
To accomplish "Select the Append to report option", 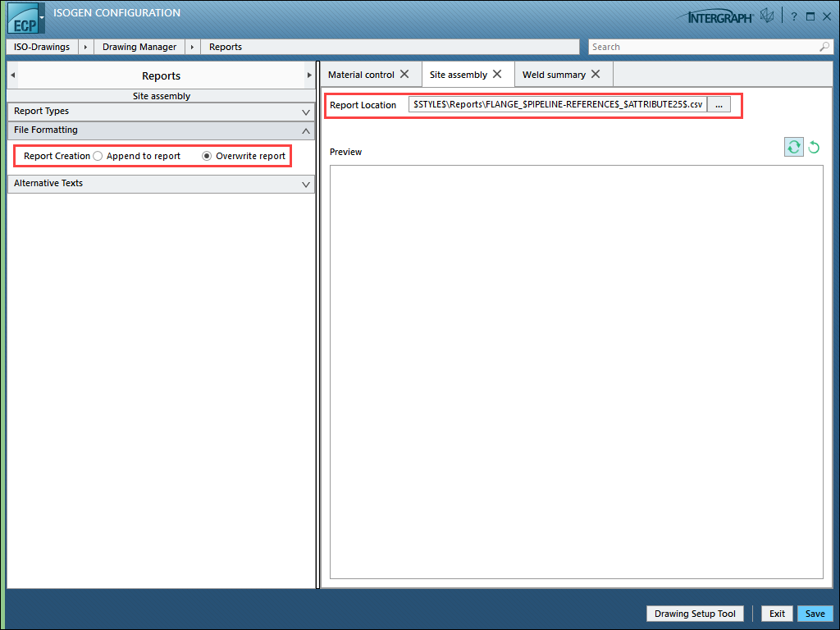I will pyautogui.click(x=98, y=156).
